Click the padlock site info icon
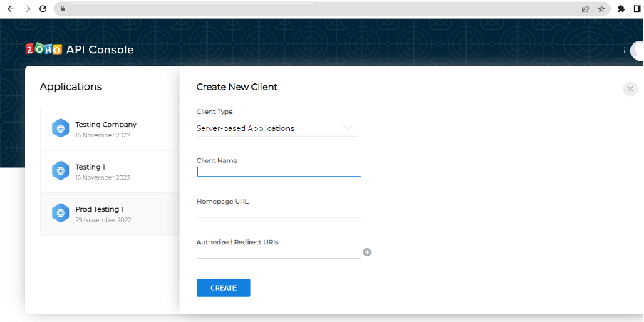The height and width of the screenshot is (322, 644). pos(63,9)
